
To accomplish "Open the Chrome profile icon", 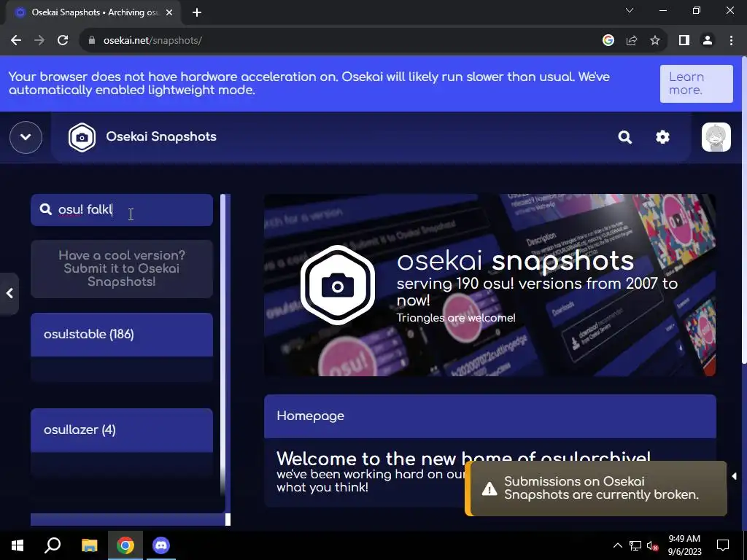I will point(708,41).
